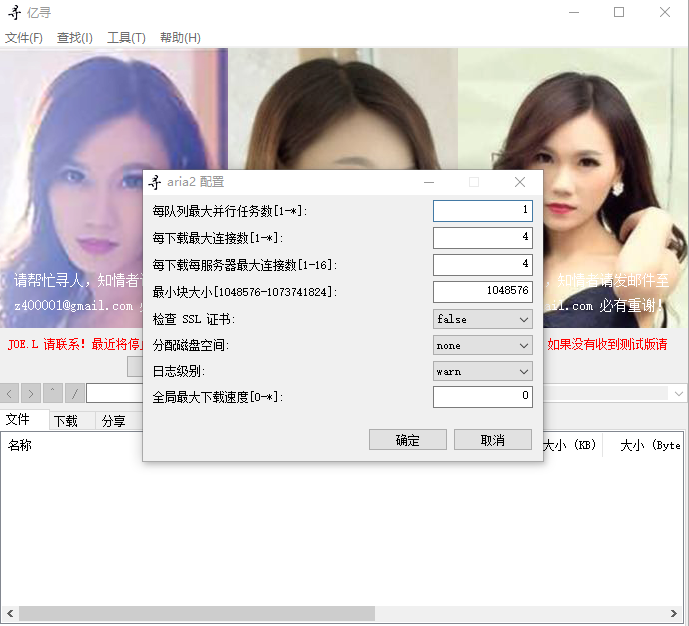This screenshot has height=626, width=689.
Task: Click the back navigation arrow button
Action: [x=11, y=393]
